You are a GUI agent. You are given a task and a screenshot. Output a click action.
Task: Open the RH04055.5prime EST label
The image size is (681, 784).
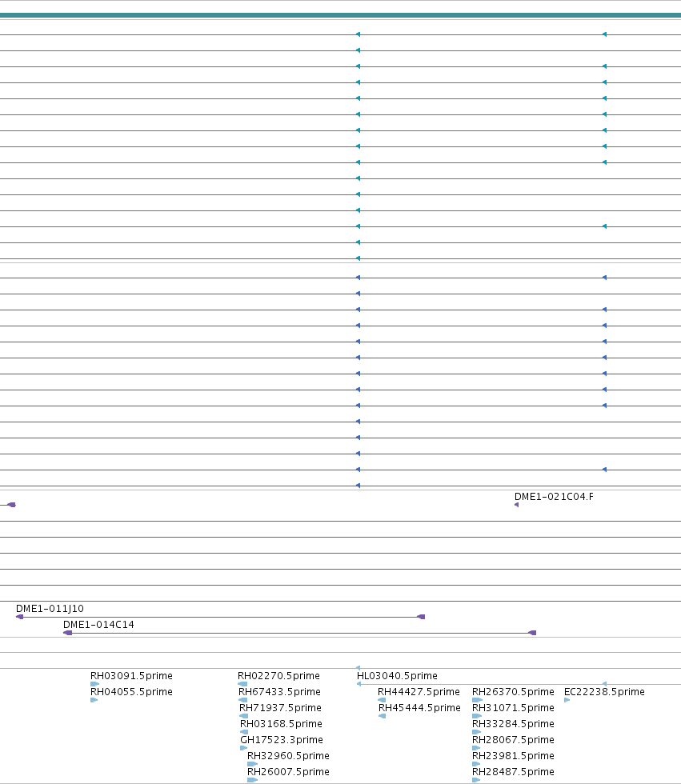pos(131,691)
